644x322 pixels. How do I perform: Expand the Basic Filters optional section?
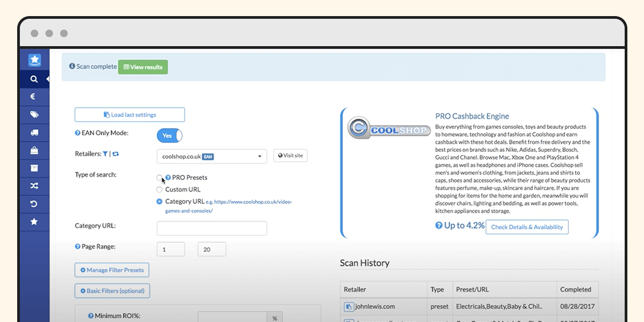pos(112,290)
